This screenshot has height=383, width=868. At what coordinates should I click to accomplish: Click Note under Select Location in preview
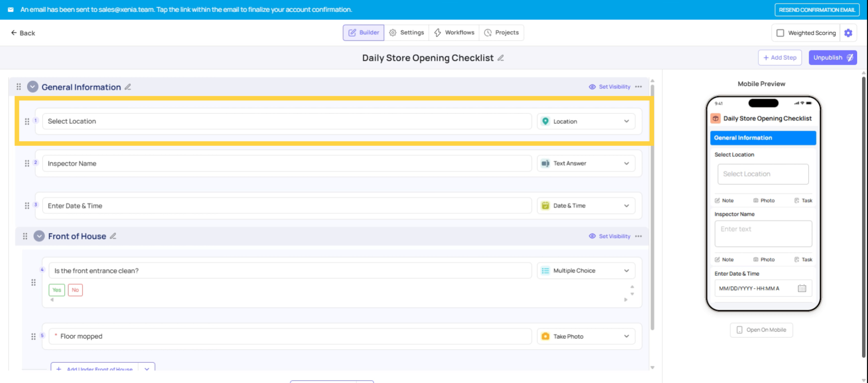(x=724, y=201)
